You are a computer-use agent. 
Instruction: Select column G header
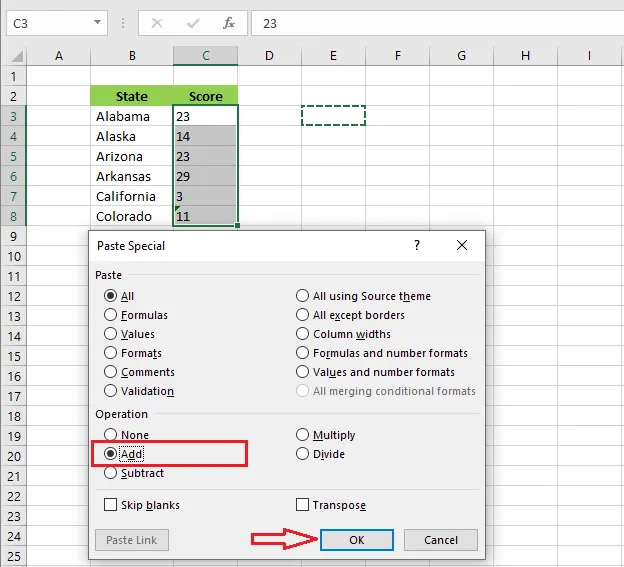click(462, 56)
